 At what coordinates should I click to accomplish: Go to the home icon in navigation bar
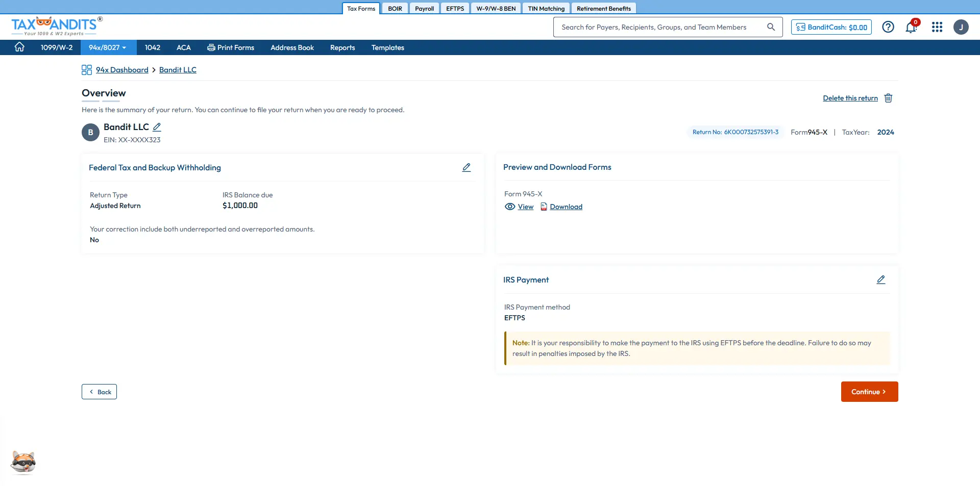tap(19, 47)
